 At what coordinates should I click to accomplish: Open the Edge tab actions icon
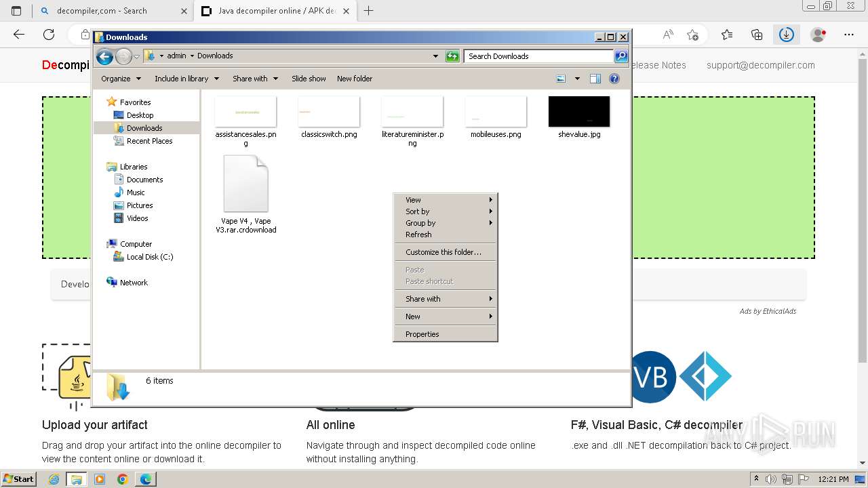(16, 11)
